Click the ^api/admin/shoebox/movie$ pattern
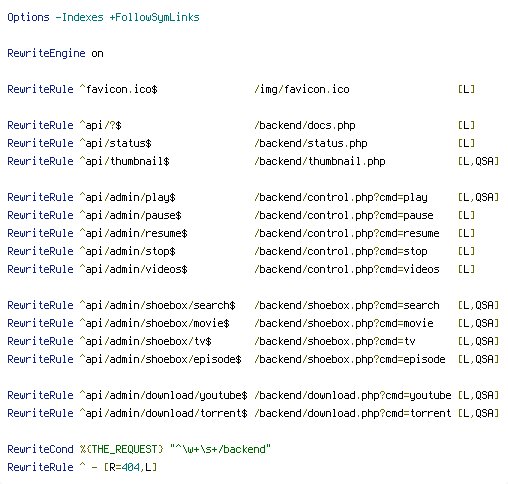Screen dimensions: 508x484 point(155,323)
